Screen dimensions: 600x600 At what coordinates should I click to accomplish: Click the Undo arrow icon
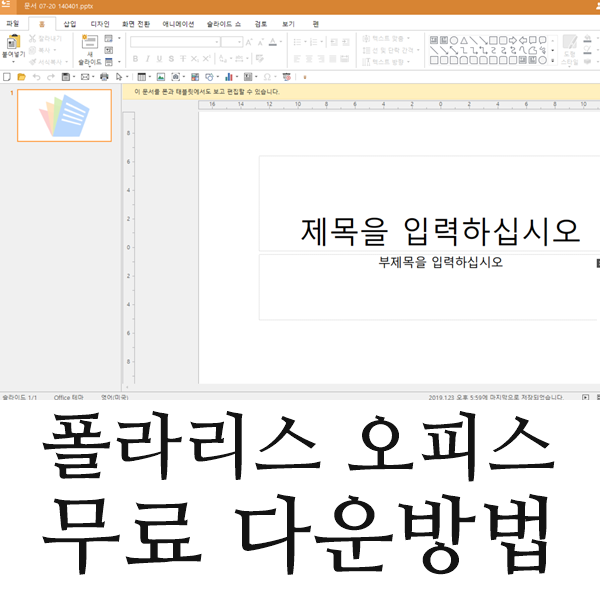click(36, 77)
